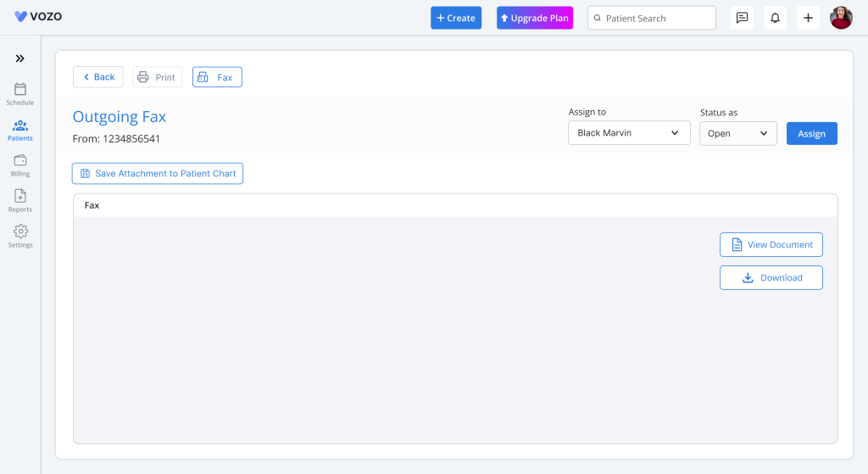Open the chat messages icon
868x474 pixels.
[x=742, y=18]
